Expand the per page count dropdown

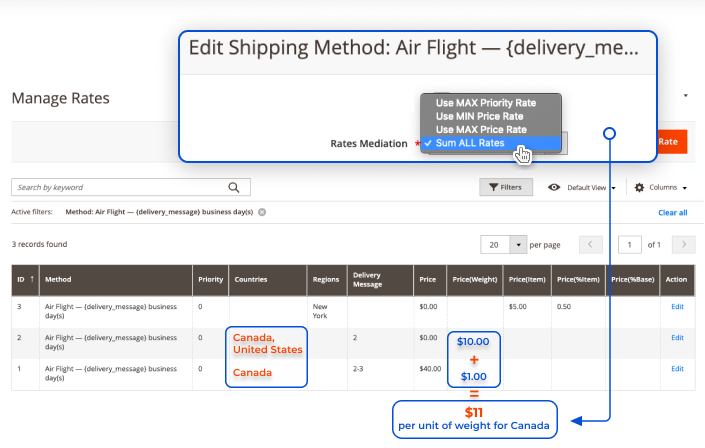click(518, 245)
